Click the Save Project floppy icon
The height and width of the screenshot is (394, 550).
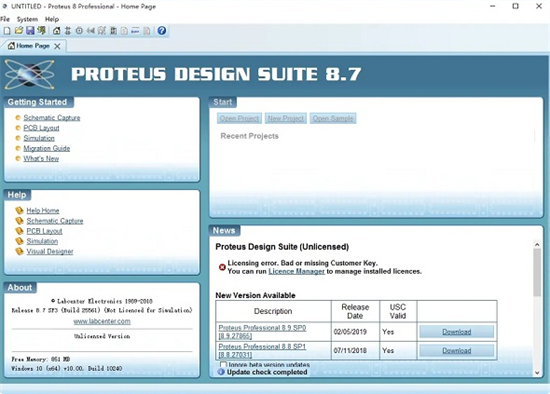(x=30, y=31)
